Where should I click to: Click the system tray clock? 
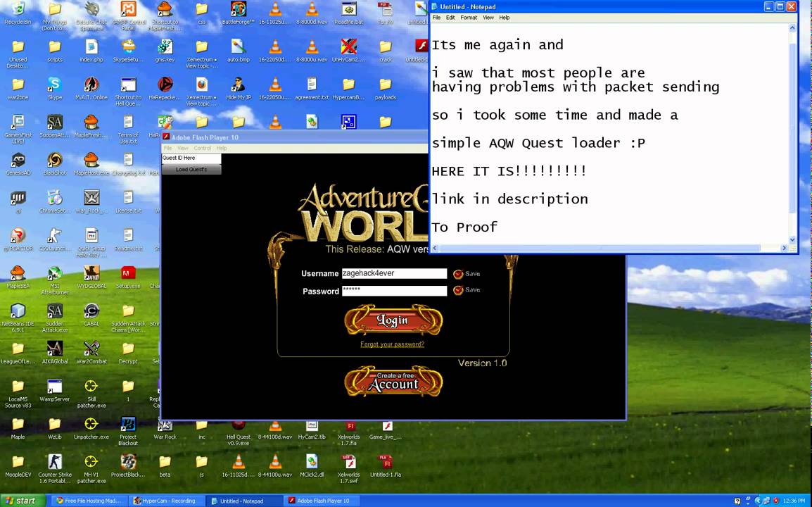(x=794, y=501)
